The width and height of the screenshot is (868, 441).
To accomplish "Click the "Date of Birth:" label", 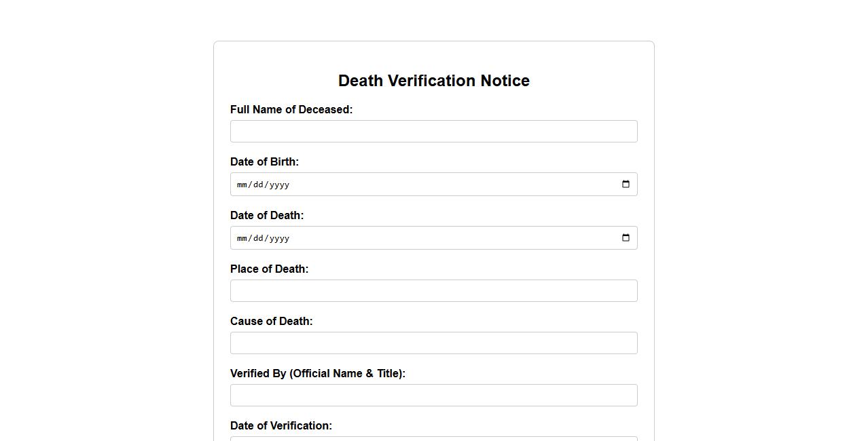I will pyautogui.click(x=264, y=162).
